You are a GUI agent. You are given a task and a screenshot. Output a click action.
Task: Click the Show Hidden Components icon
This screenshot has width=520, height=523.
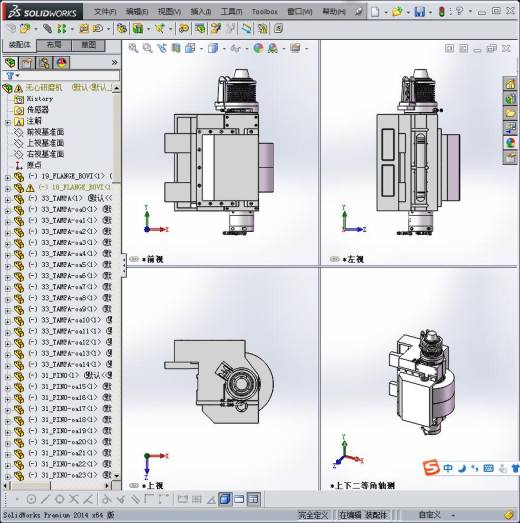point(122,29)
